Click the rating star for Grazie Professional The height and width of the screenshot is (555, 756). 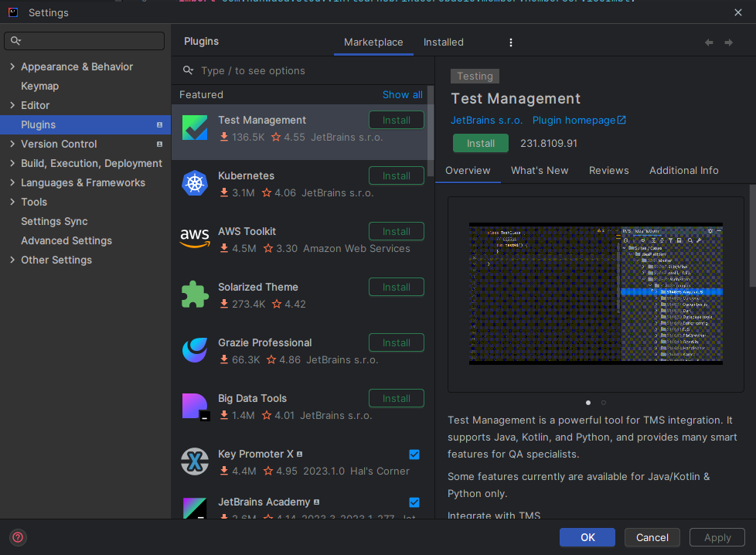tap(271, 359)
